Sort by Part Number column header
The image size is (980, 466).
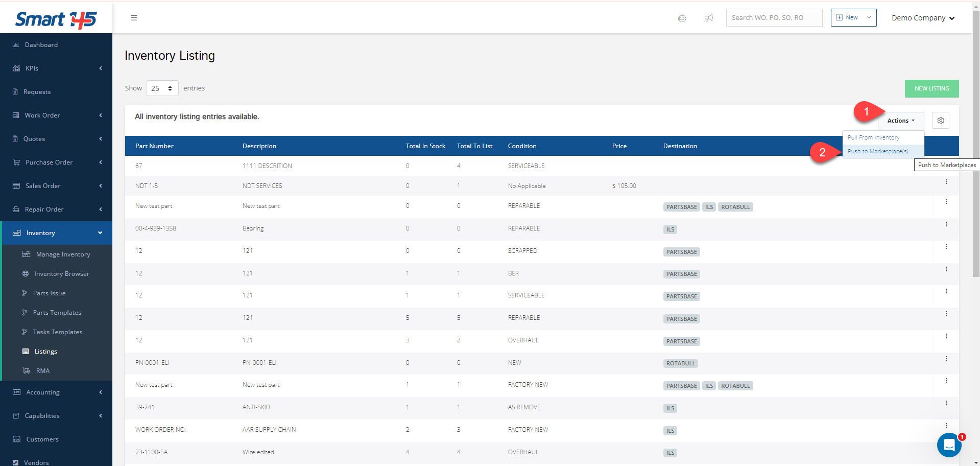tap(154, 146)
